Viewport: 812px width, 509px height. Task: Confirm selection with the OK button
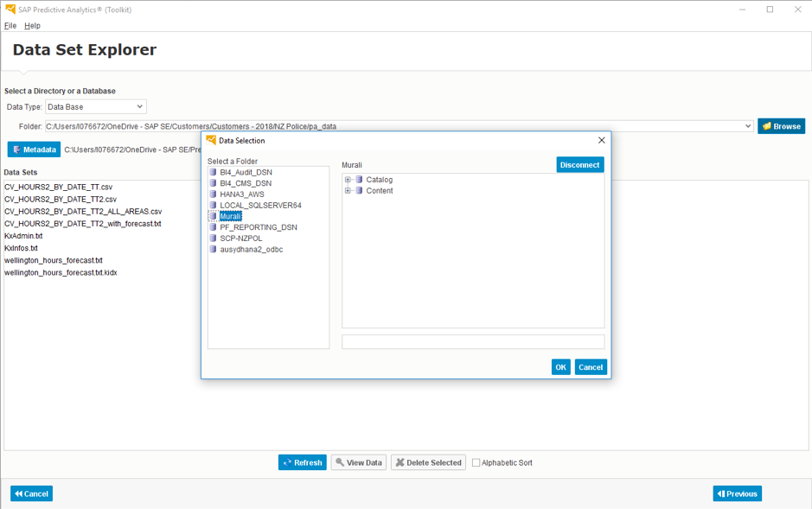pos(560,367)
